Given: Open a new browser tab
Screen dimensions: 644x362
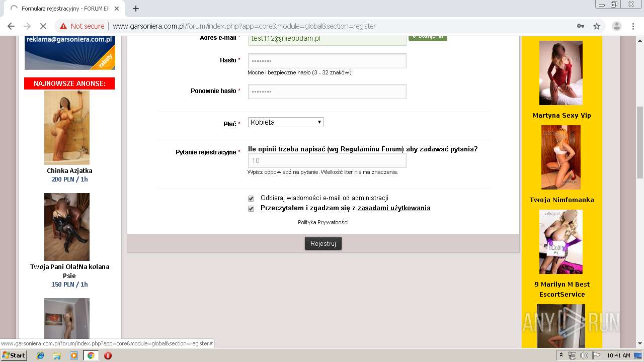Looking at the screenshot, I should [x=135, y=9].
